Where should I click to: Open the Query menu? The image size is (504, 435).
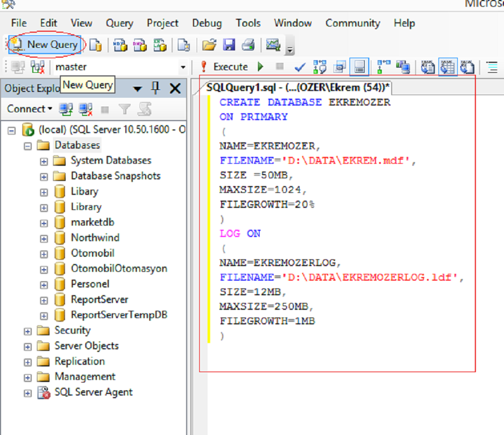119,23
